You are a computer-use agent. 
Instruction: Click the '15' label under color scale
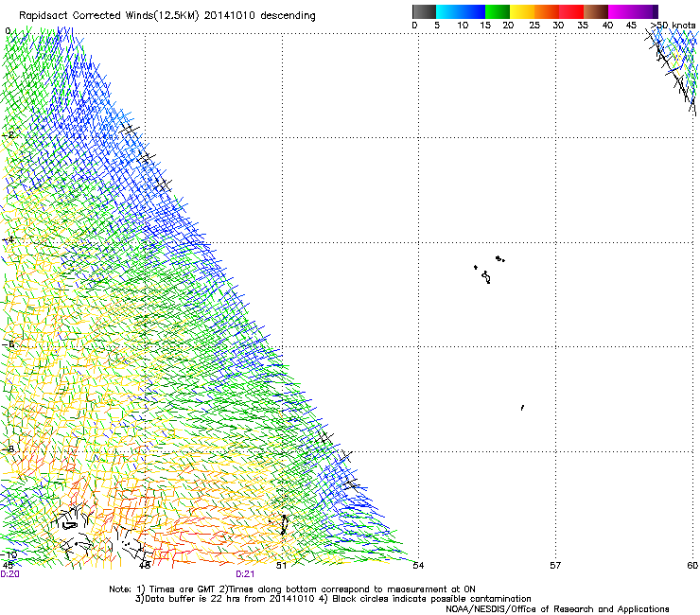coord(485,26)
